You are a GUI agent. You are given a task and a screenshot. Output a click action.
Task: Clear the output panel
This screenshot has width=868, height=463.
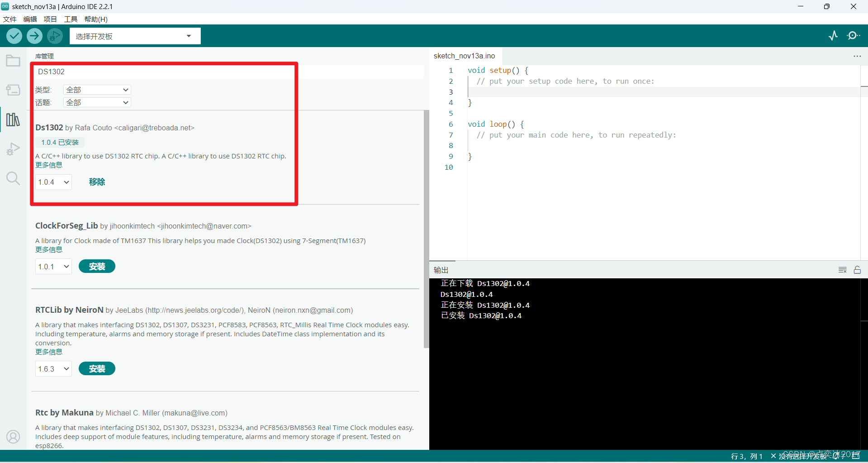pyautogui.click(x=842, y=270)
